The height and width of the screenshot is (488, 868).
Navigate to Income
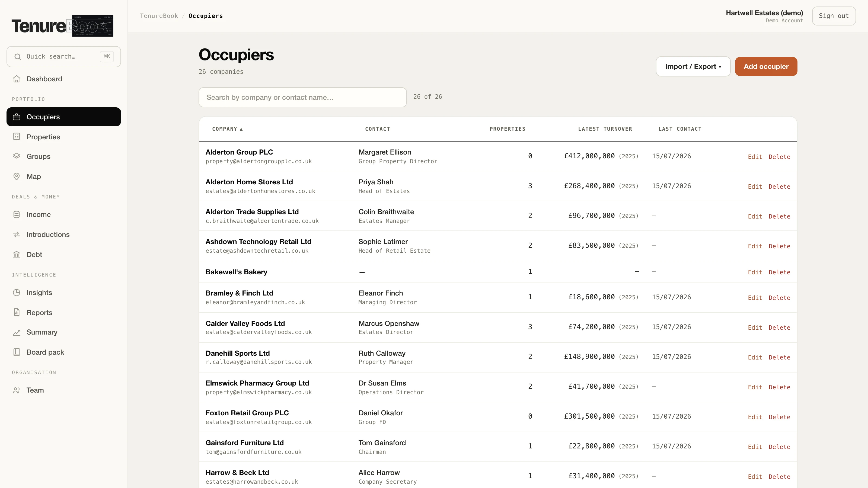tap(64, 214)
